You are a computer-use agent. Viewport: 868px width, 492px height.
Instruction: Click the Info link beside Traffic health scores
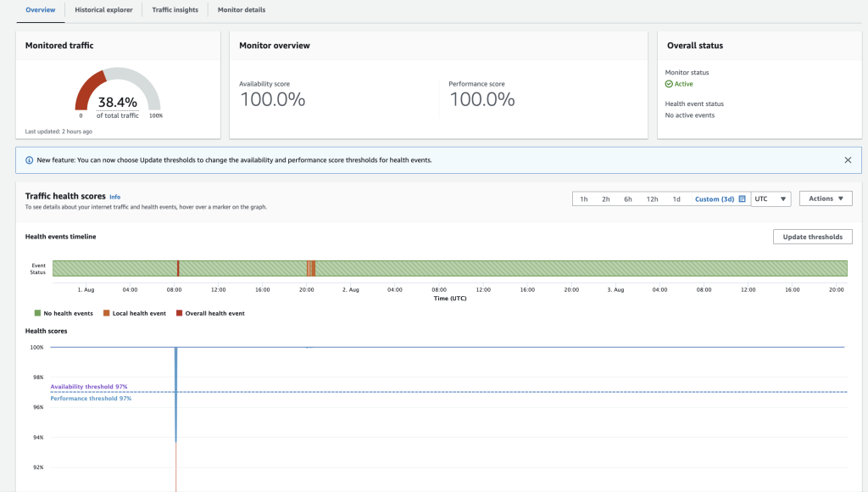coord(115,196)
